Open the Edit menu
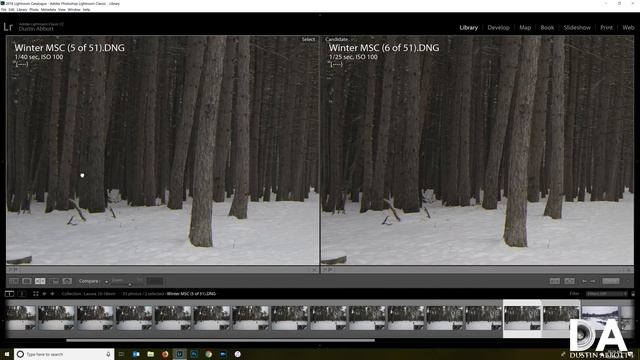 (11, 9)
